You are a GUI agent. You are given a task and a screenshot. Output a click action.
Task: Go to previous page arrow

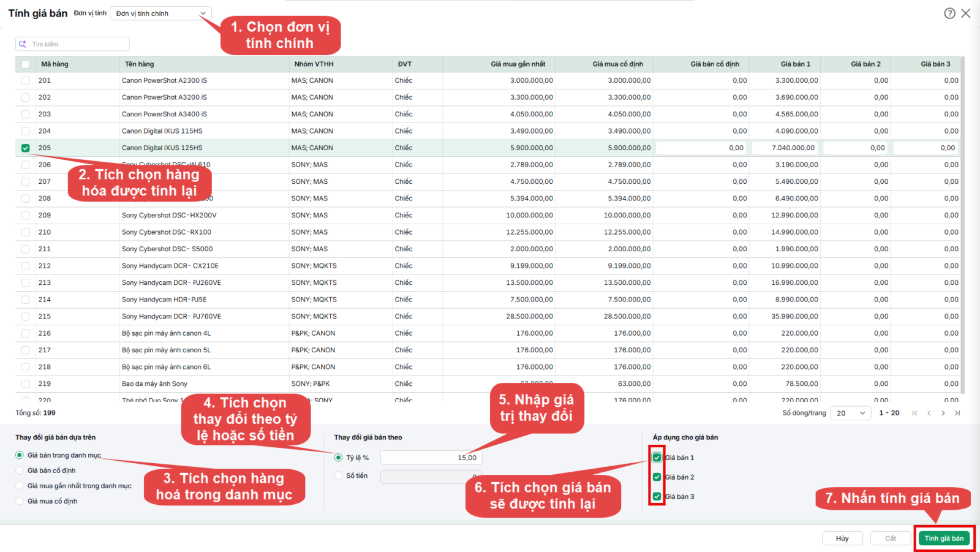[929, 413]
